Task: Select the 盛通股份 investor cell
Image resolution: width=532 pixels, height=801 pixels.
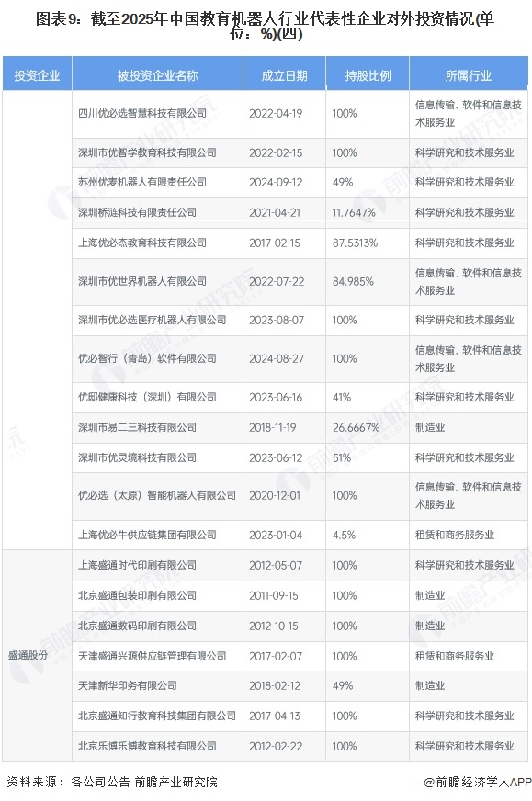Action: (28, 655)
